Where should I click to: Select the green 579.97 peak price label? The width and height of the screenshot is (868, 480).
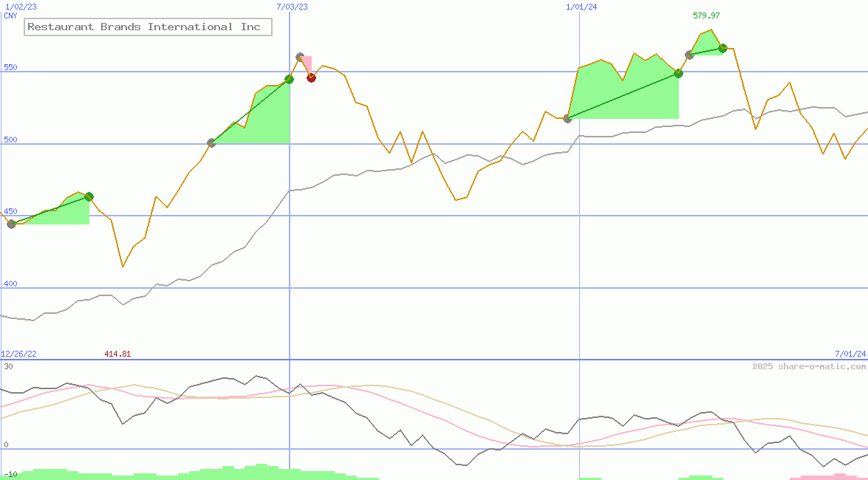[708, 14]
